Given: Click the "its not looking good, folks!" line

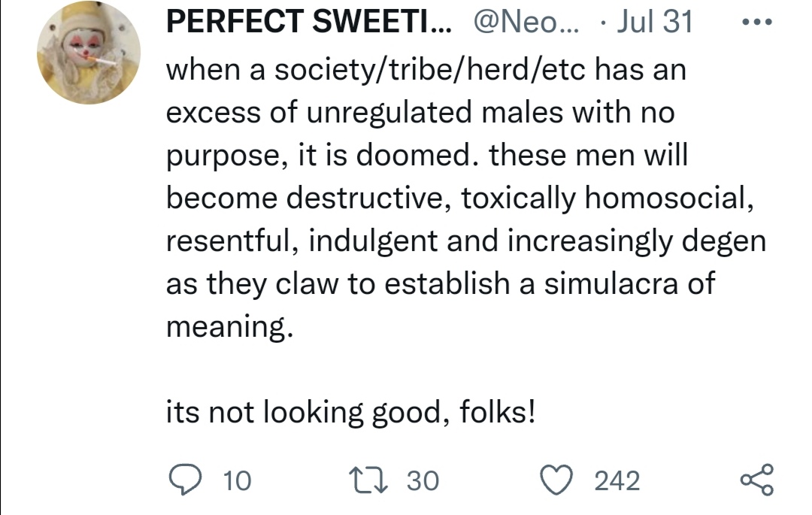Looking at the screenshot, I should pos(351,412).
